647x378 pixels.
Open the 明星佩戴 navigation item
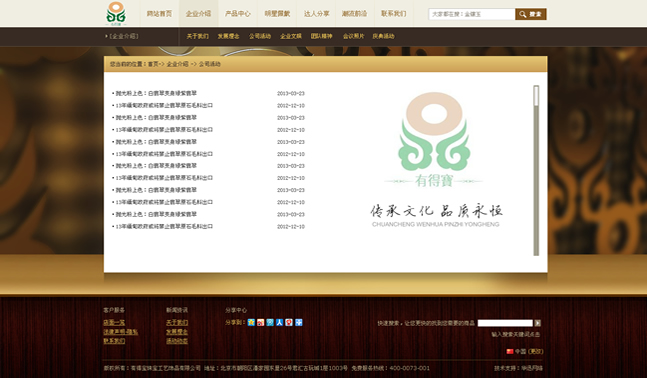tap(277, 14)
